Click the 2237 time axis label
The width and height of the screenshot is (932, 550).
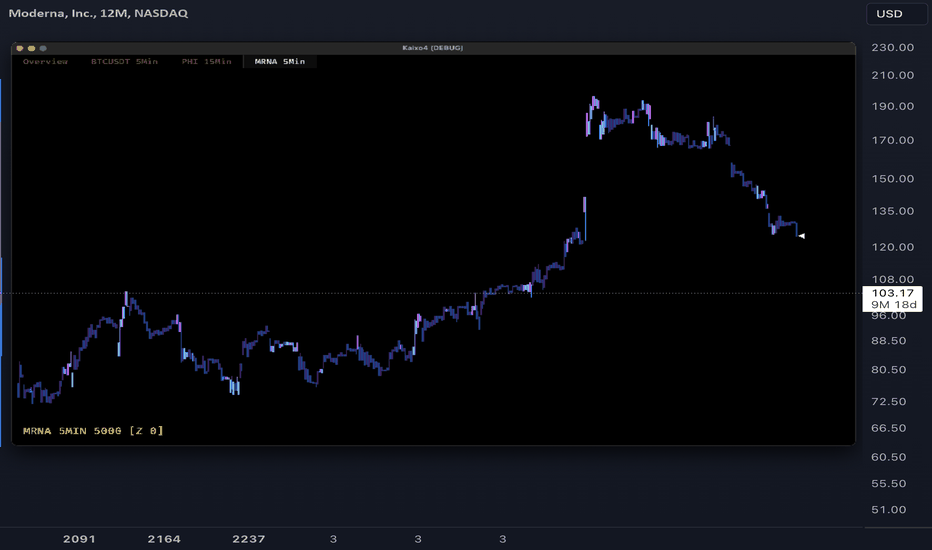(248, 539)
